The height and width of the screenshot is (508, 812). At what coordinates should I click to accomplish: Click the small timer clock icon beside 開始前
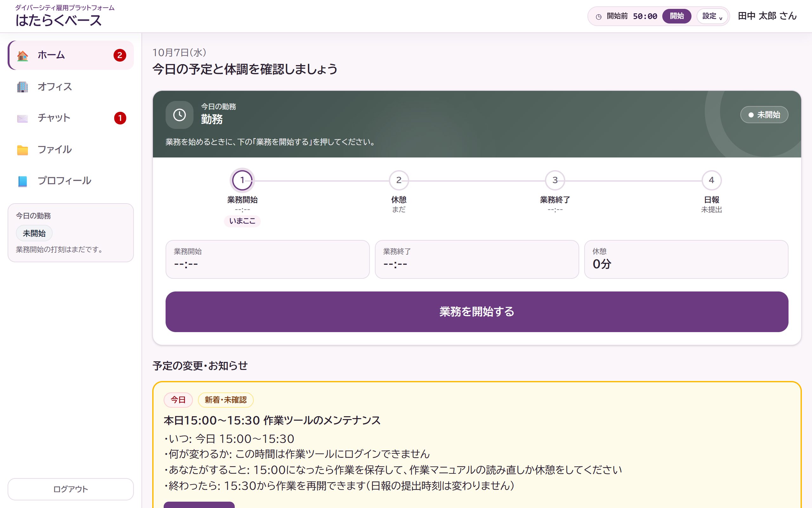(599, 17)
